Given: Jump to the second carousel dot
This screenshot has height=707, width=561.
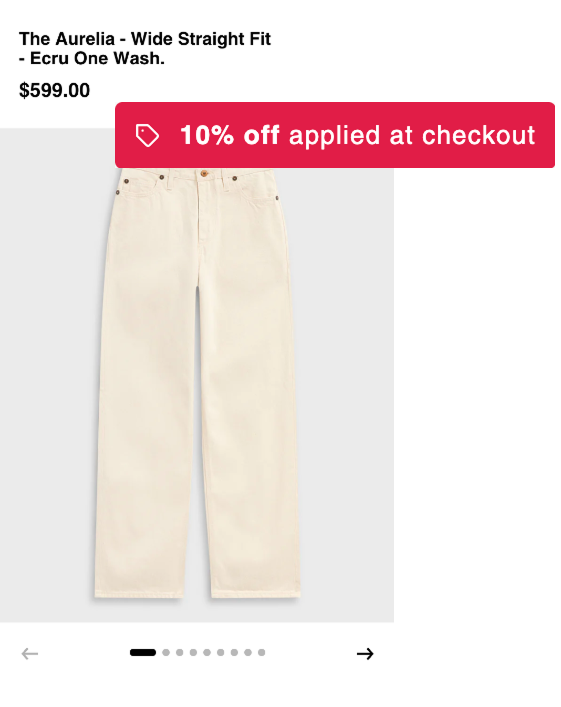Looking at the screenshot, I should (166, 652).
